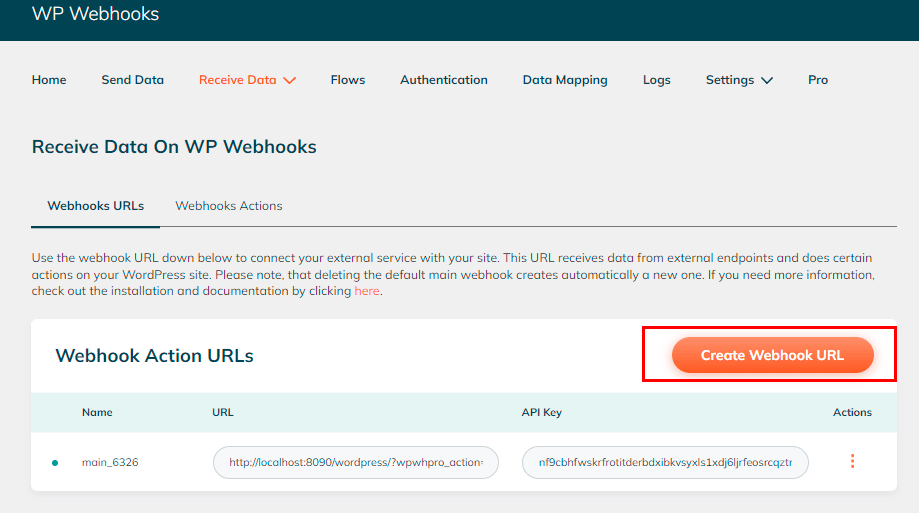This screenshot has height=513, width=919.
Task: Navigate to Authentication
Action: pyautogui.click(x=444, y=80)
